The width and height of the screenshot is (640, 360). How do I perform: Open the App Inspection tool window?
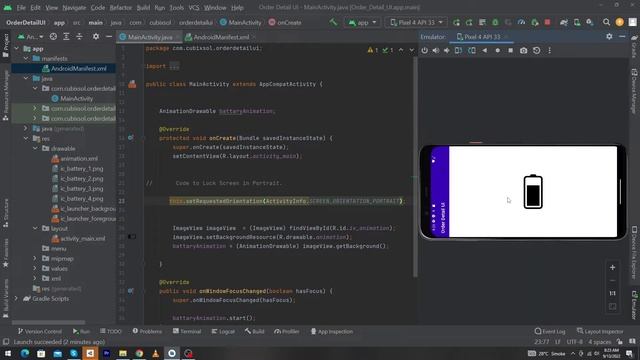[332, 331]
